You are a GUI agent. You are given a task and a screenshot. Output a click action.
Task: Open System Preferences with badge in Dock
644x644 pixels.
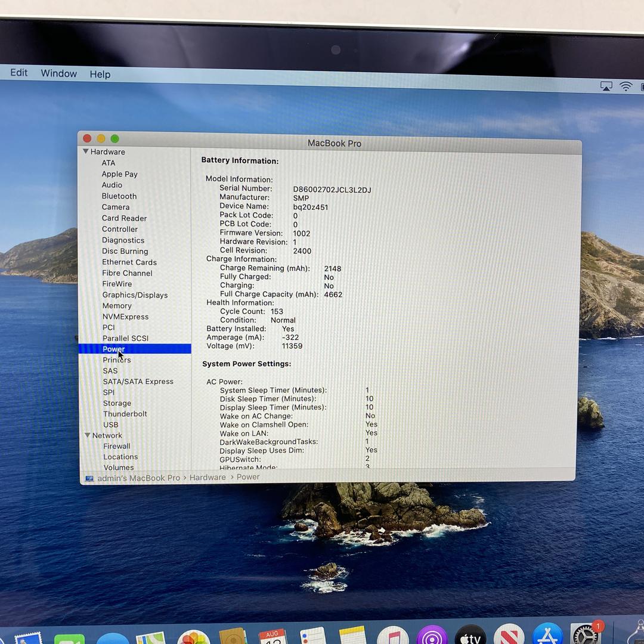(x=586, y=633)
